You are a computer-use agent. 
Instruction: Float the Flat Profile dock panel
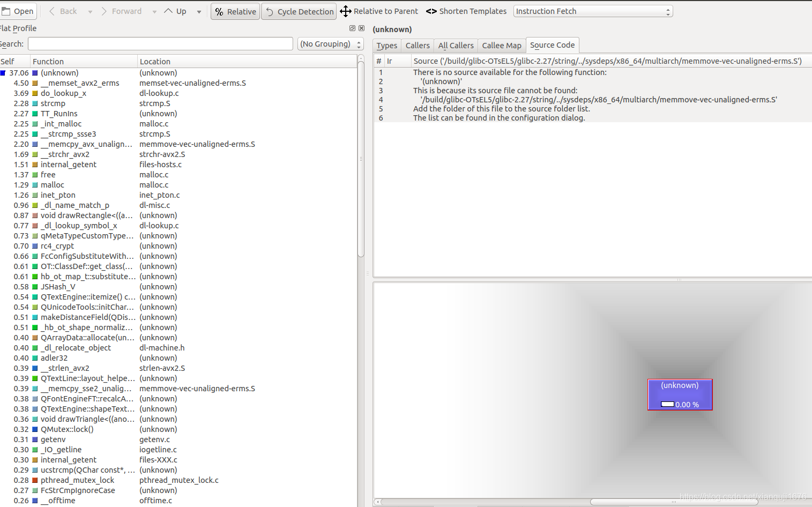[x=352, y=28]
